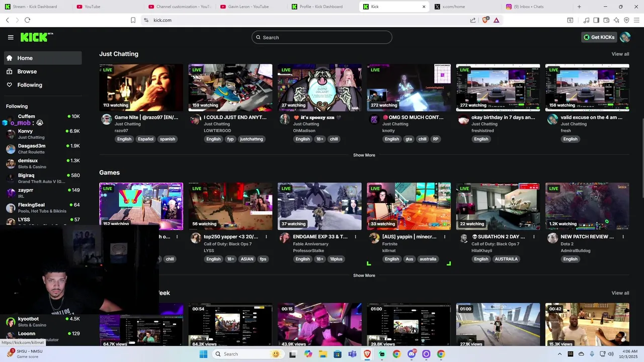Click the browser back arrow
Screen dimensions: 644x362
pos(8,20)
